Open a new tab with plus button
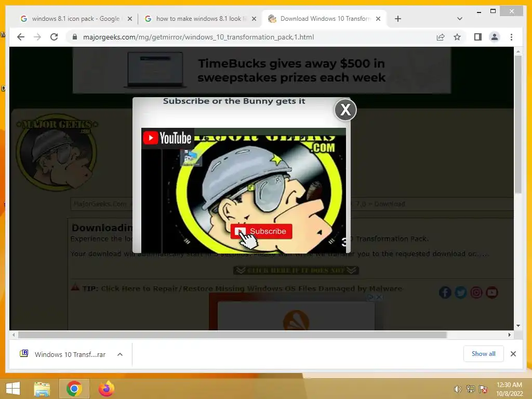Viewport: 532px width, 399px height. [x=398, y=19]
